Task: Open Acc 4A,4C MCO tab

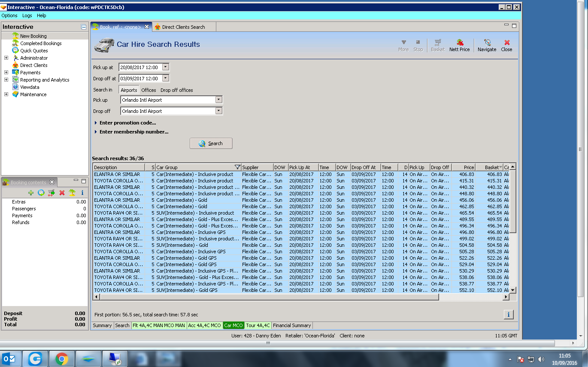Action: pyautogui.click(x=204, y=325)
